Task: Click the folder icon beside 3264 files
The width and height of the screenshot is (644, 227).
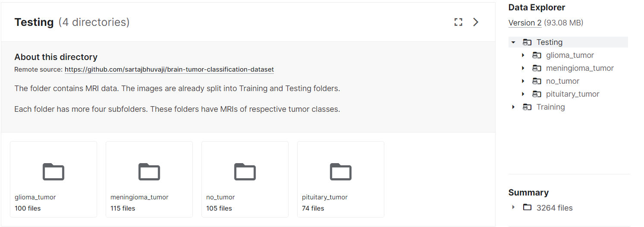Action: (x=527, y=208)
